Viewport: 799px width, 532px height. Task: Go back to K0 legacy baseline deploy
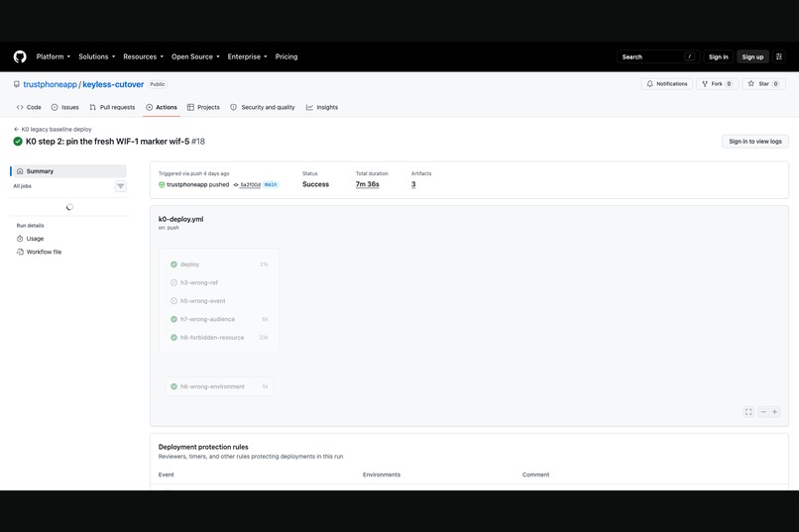tap(53, 130)
